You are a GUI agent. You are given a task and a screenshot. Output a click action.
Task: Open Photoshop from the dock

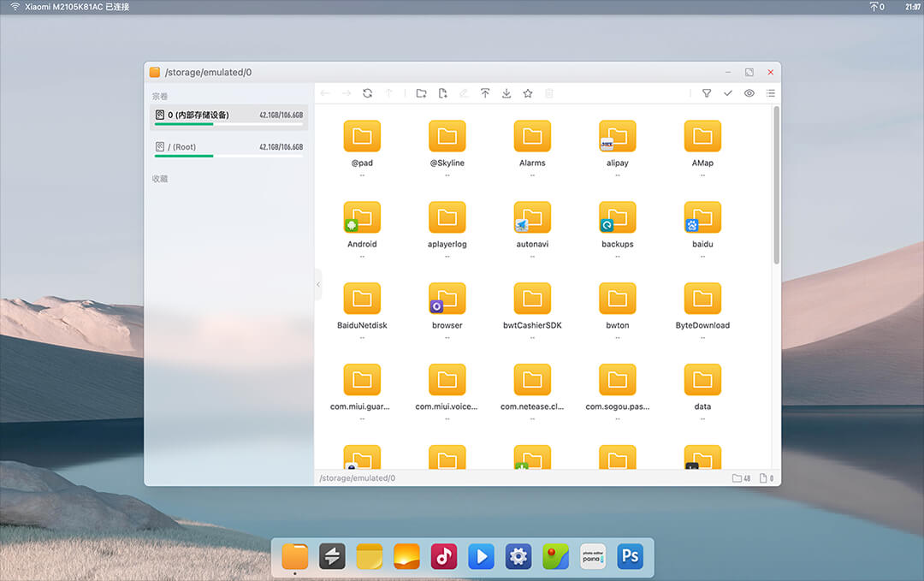[x=630, y=556]
